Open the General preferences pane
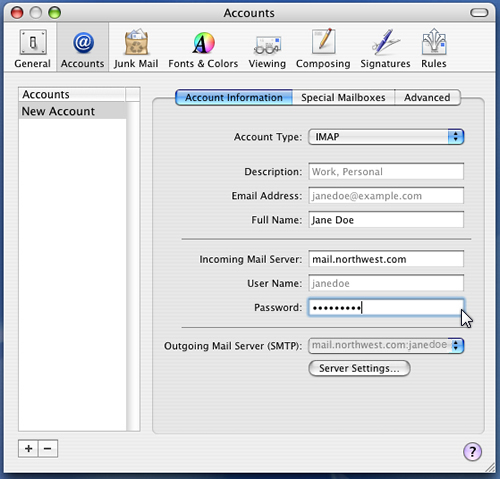Screen dimensions: 500x479 pyautogui.click(x=32, y=48)
